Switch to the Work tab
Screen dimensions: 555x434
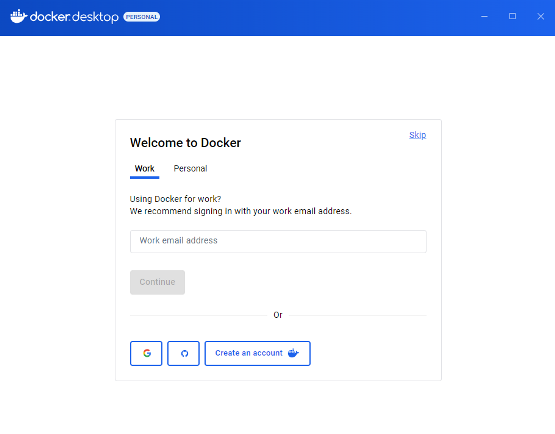pyautogui.click(x=144, y=169)
